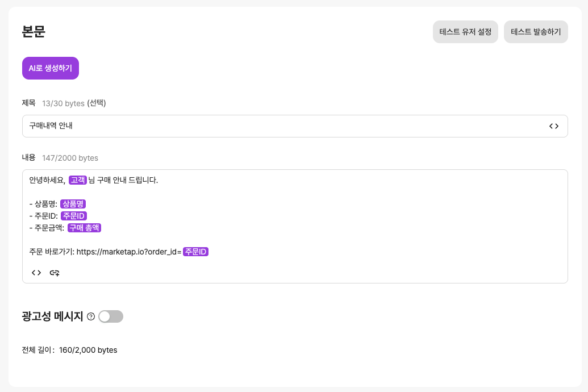This screenshot has height=392, width=588.
Task: Click the 제목 13/30 bytes label
Action: click(x=64, y=103)
